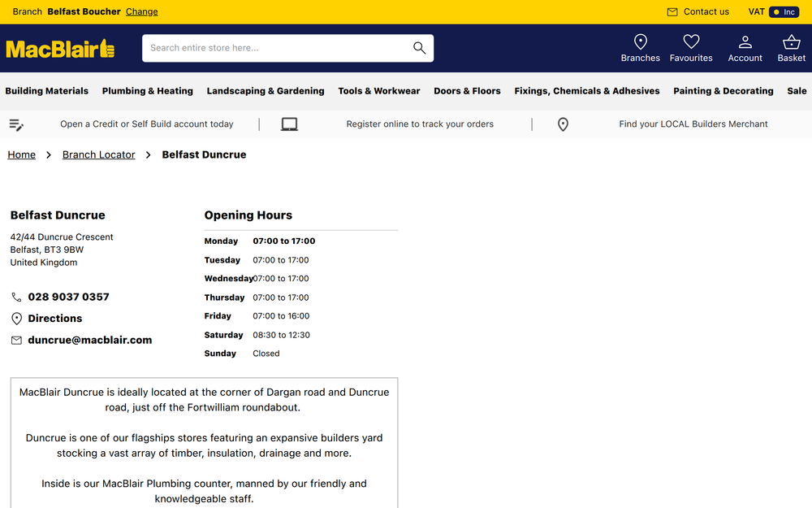The image size is (812, 508).
Task: Call 028 9037 0357 link
Action: point(68,297)
